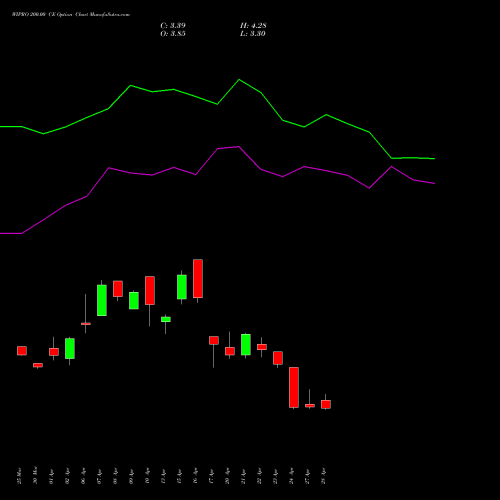Select the 24 Apr date label
Image resolution: width=500 pixels, height=500 pixels.
(292, 477)
